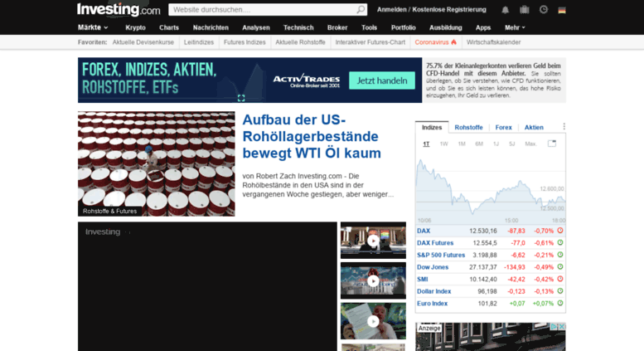Open Aktuelle Devisenkurse favorite

point(143,42)
